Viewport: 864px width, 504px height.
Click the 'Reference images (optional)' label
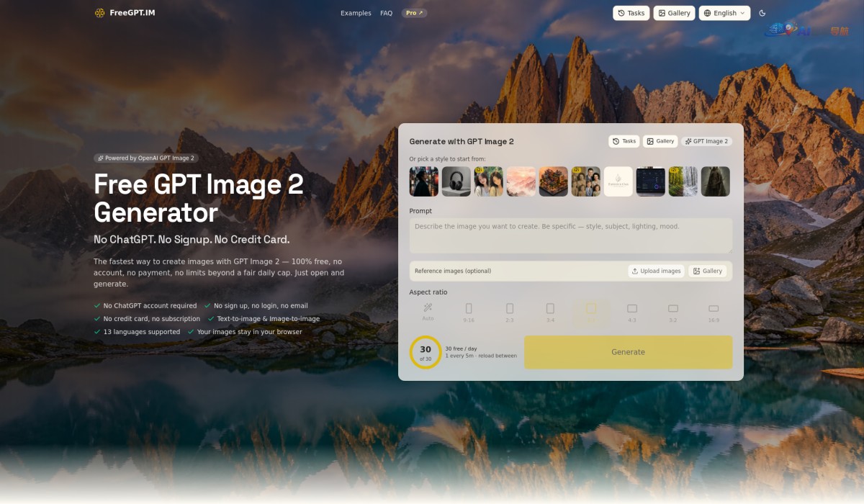(x=453, y=271)
